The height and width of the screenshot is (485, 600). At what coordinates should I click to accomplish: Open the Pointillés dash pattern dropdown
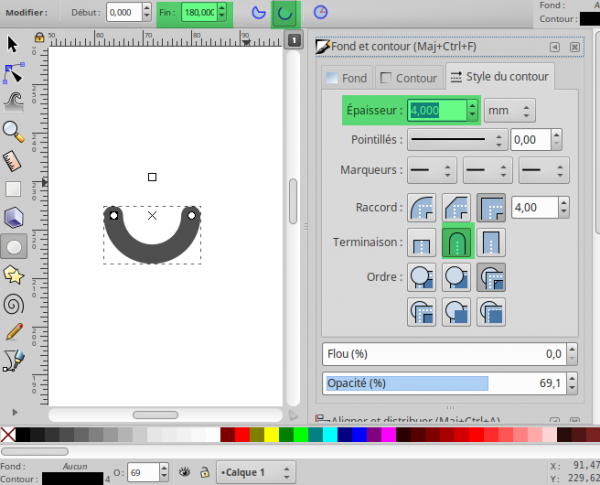tap(457, 140)
